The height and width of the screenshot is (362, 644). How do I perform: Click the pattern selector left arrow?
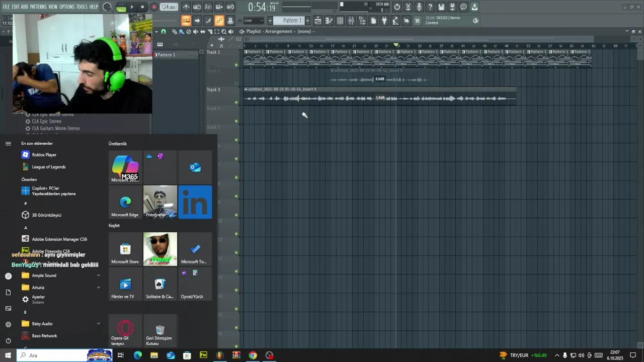(x=270, y=21)
